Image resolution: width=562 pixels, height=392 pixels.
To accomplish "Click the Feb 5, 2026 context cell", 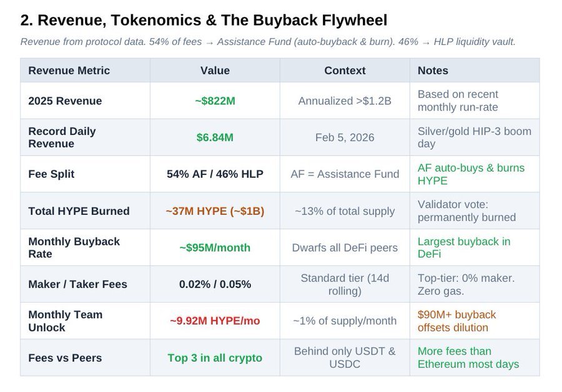I will point(345,137).
